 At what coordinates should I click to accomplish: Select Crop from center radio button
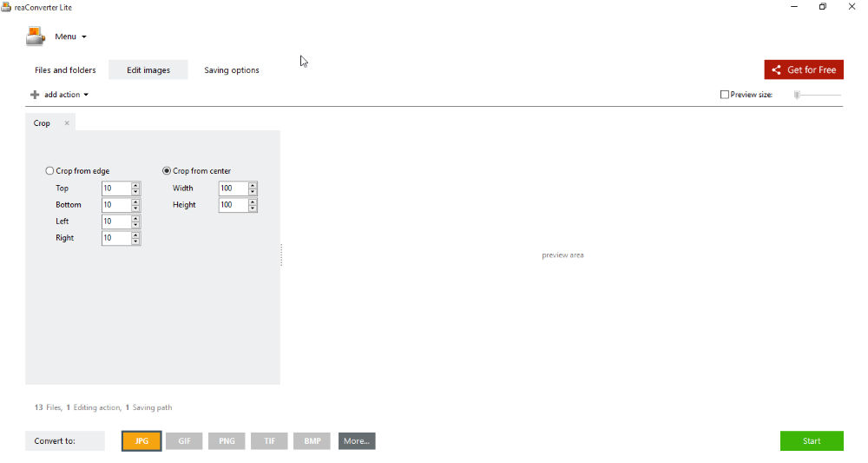[x=167, y=171]
